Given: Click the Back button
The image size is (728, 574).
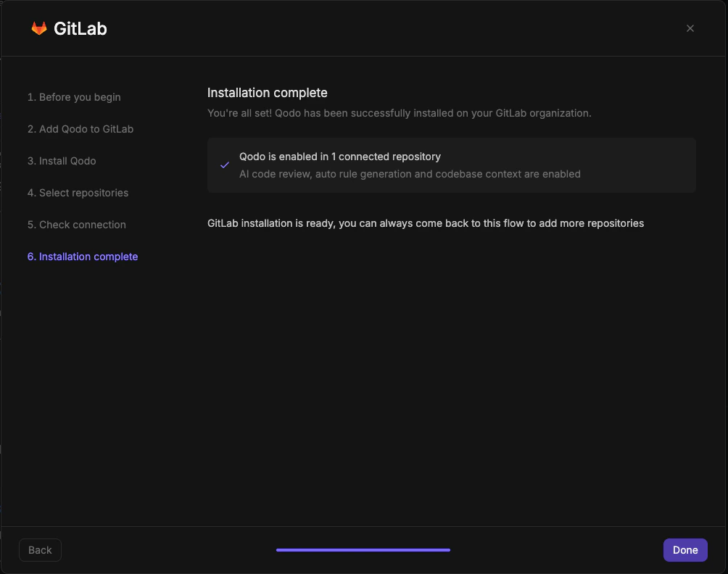Looking at the screenshot, I should tap(40, 550).
